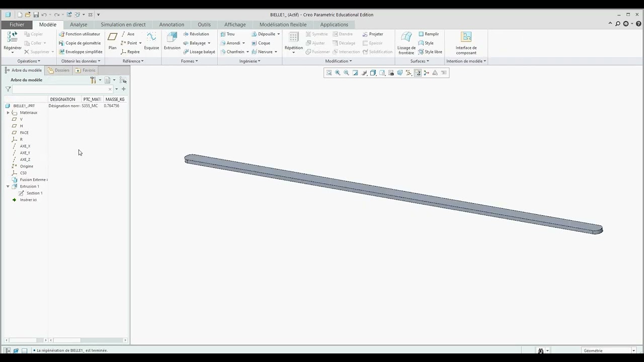644x362 pixels.
Task: Open a file from the quick access toolbar
Action: pyautogui.click(x=28, y=15)
